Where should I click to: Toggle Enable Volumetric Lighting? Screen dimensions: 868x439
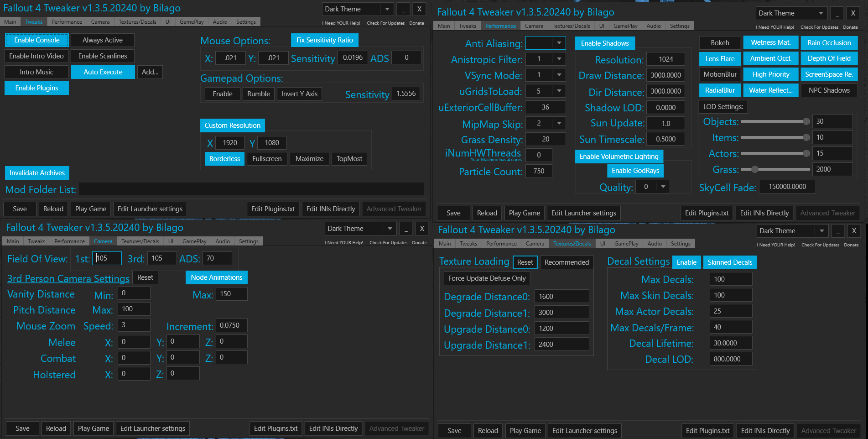point(619,157)
